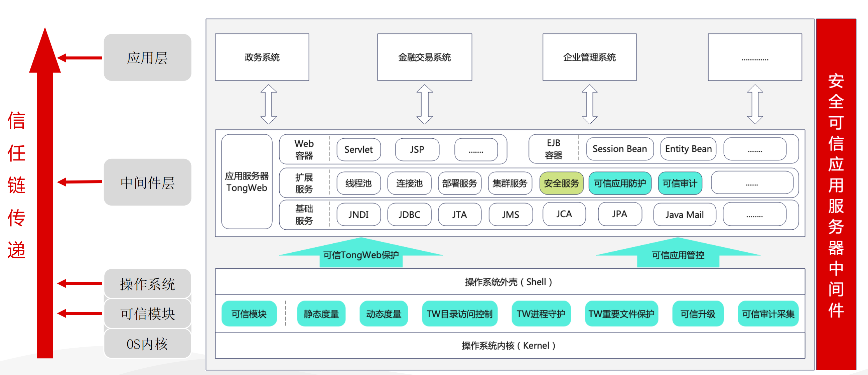Viewport: 868px width, 375px height.
Task: Click the 操作系统内核 (Kernel) bar
Action: [x=510, y=346]
